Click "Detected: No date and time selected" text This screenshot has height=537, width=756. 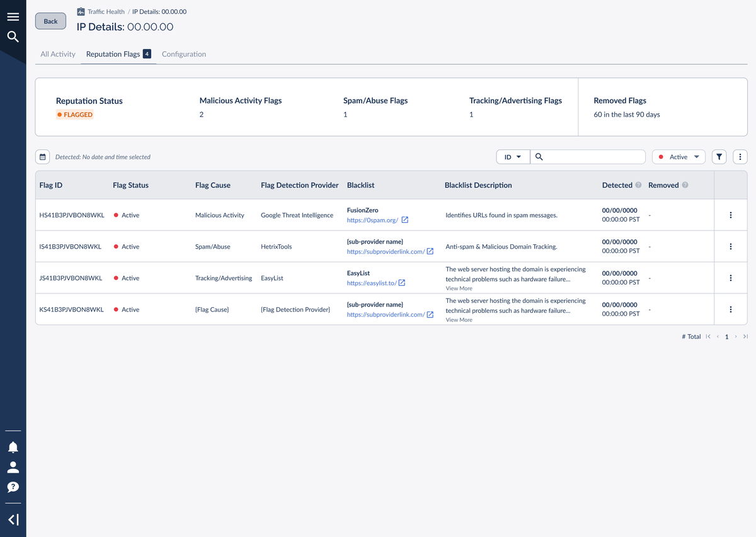(x=103, y=157)
